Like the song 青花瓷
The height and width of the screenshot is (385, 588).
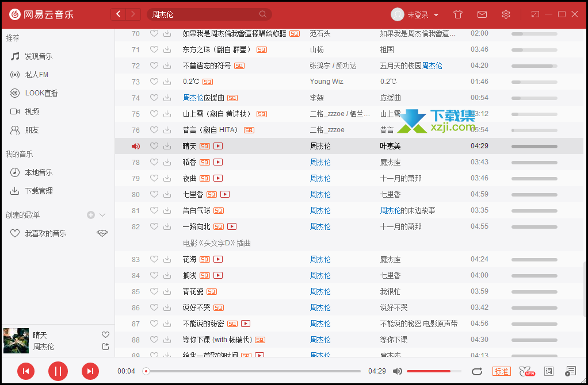coord(154,291)
